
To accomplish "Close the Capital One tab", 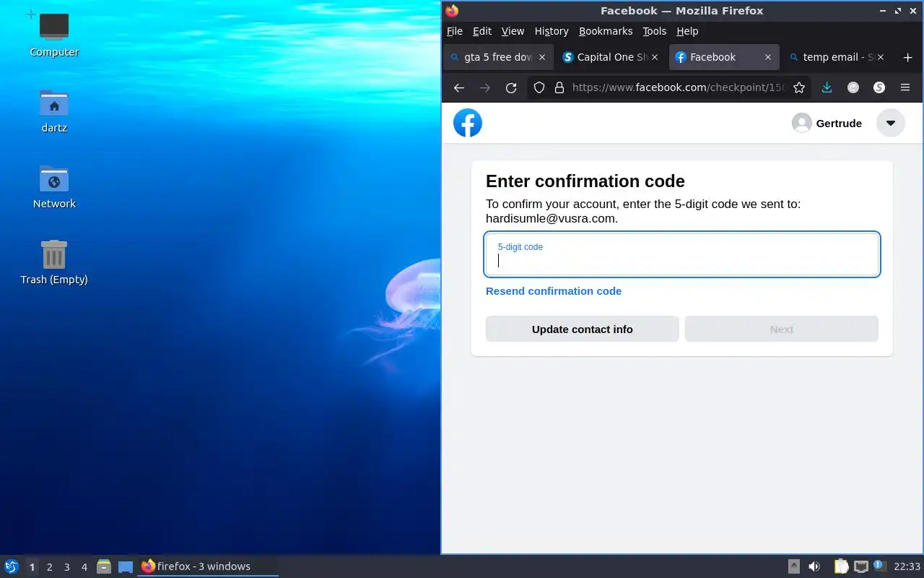I will pos(655,57).
